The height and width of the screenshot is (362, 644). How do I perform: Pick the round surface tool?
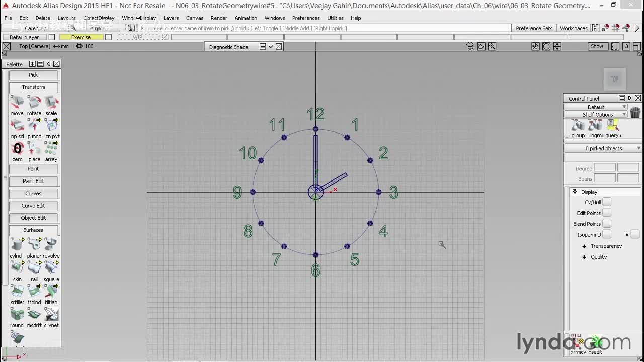[x=17, y=315]
